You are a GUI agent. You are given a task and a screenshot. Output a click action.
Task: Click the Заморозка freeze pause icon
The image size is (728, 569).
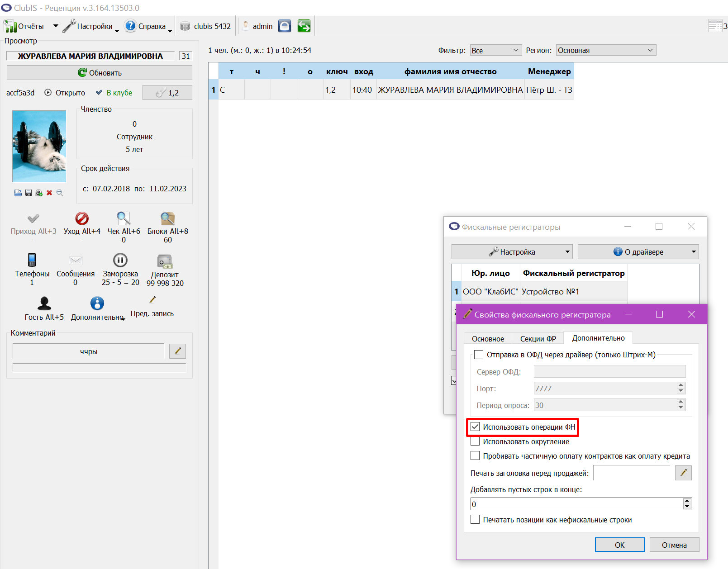[x=120, y=260]
